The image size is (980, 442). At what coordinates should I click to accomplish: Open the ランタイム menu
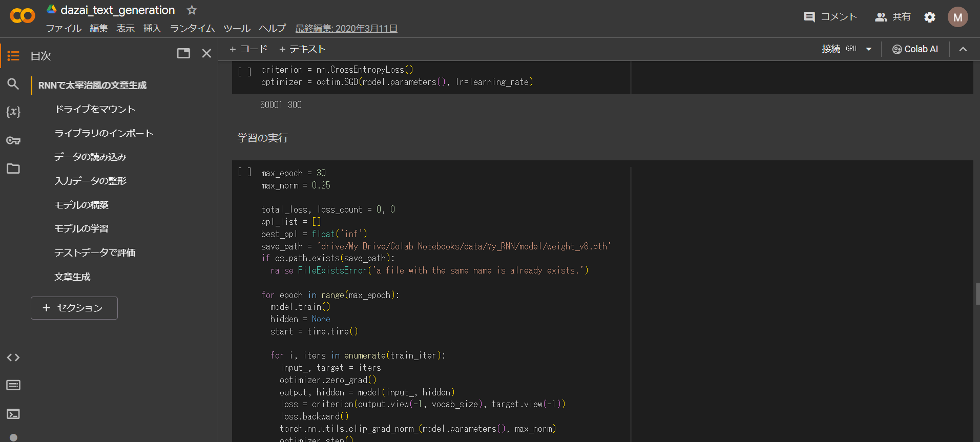pos(192,29)
